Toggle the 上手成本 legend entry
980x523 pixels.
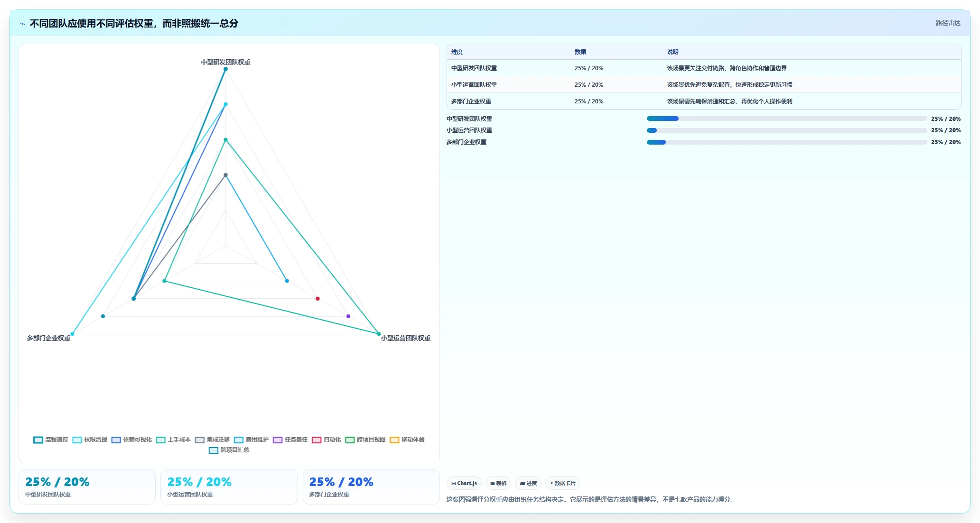pos(173,440)
